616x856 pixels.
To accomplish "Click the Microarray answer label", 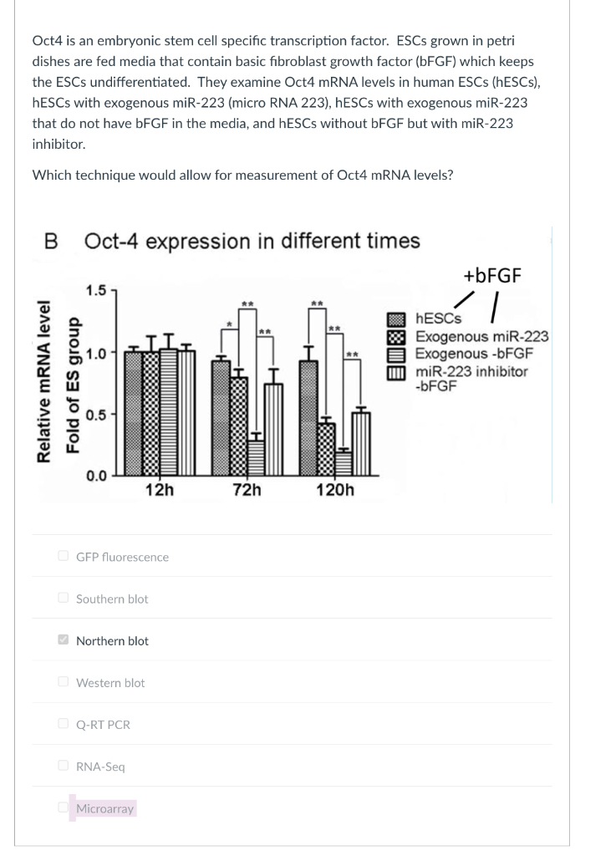I will (104, 808).
